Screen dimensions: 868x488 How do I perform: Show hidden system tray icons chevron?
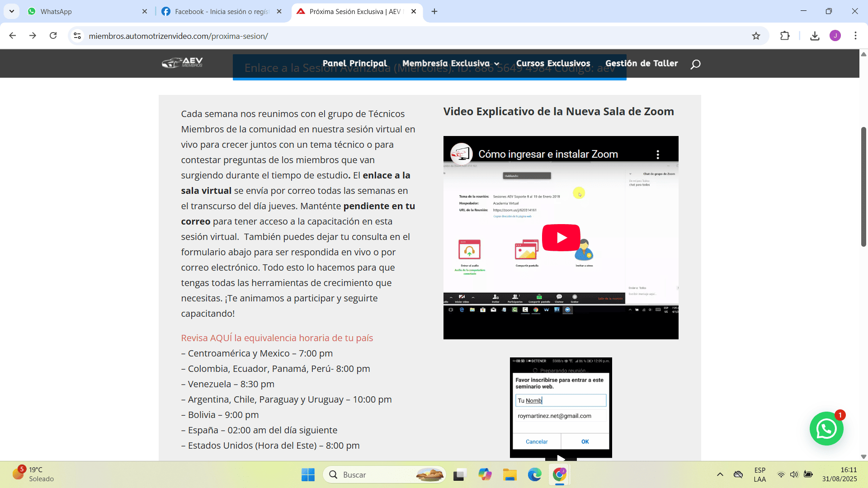(x=720, y=474)
